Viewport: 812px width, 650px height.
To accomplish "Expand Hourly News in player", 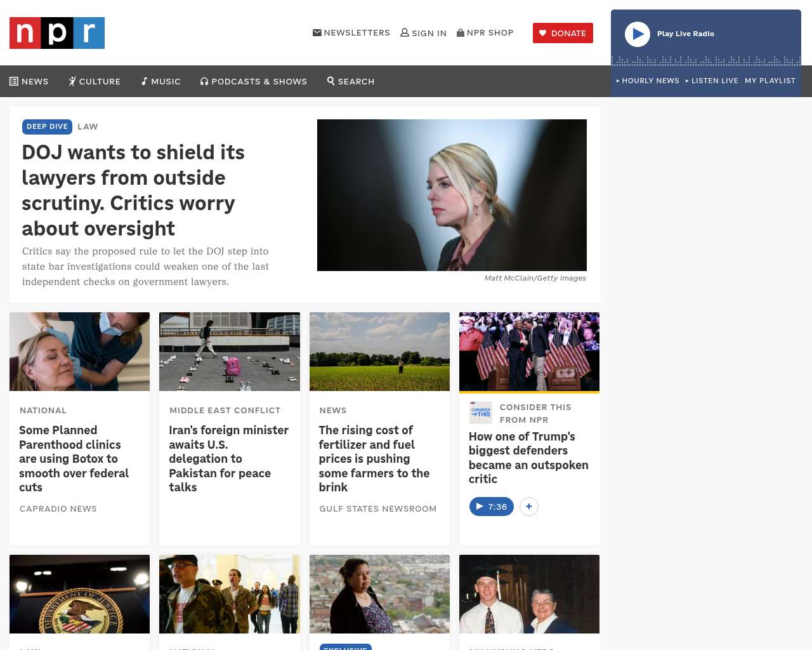I will pos(648,81).
